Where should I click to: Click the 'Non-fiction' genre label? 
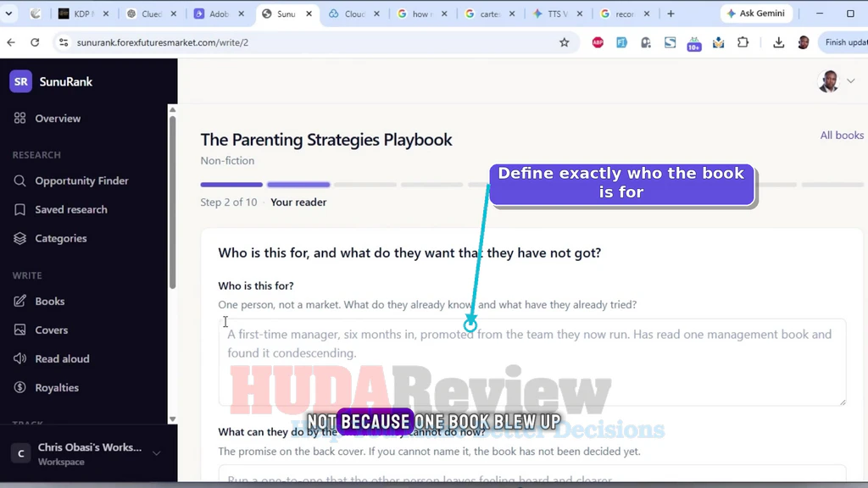pos(227,160)
